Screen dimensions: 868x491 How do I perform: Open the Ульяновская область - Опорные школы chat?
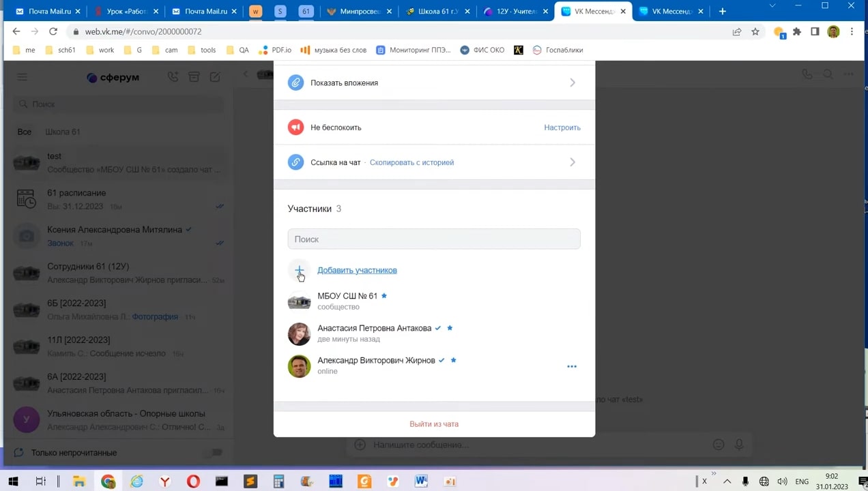click(119, 420)
